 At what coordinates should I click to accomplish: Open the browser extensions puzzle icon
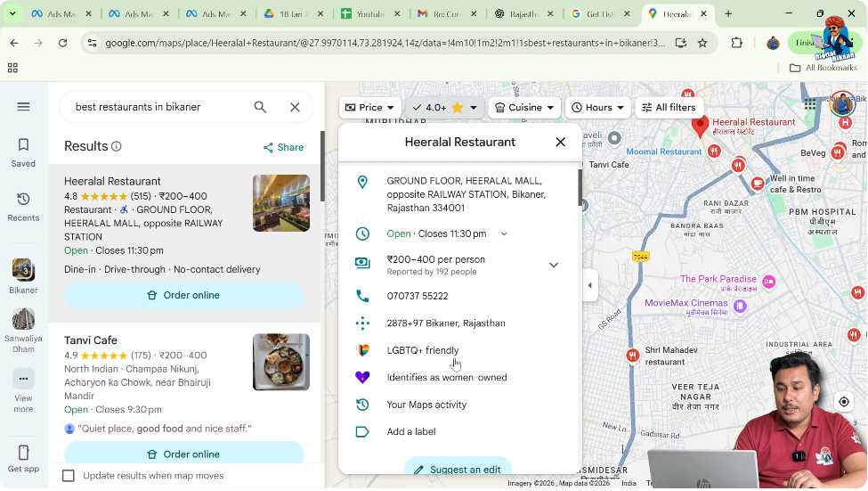pos(736,43)
